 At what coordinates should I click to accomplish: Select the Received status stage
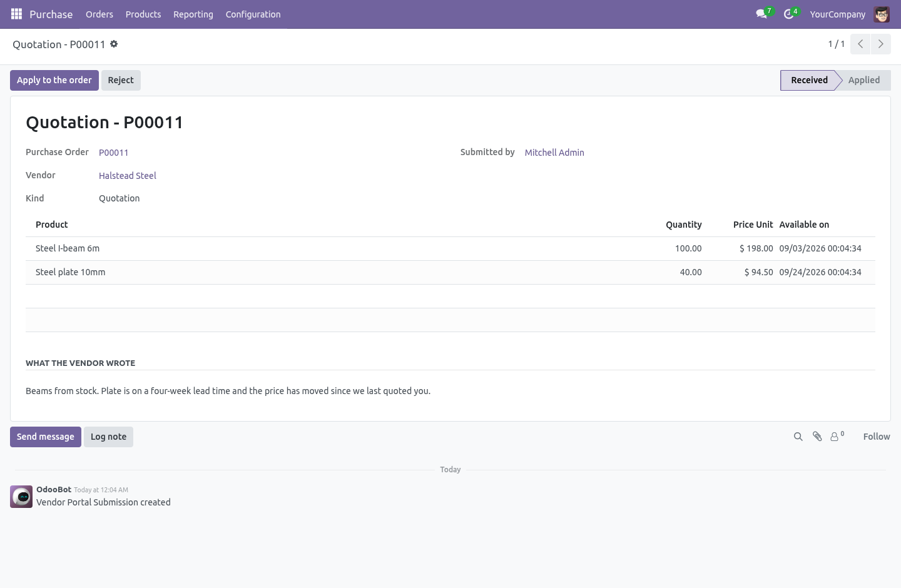pos(809,80)
